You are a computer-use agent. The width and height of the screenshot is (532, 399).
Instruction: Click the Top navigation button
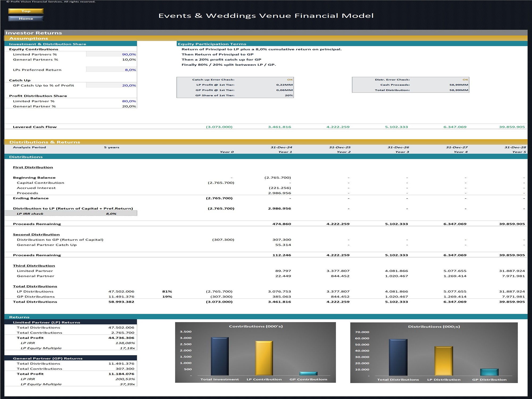26,11
